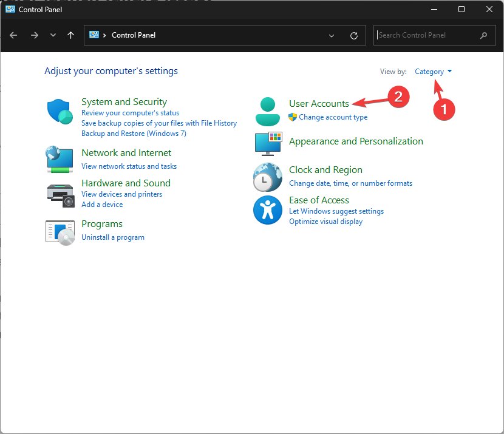Open System and Security category
Viewport: 504px width, 434px height.
pos(124,102)
